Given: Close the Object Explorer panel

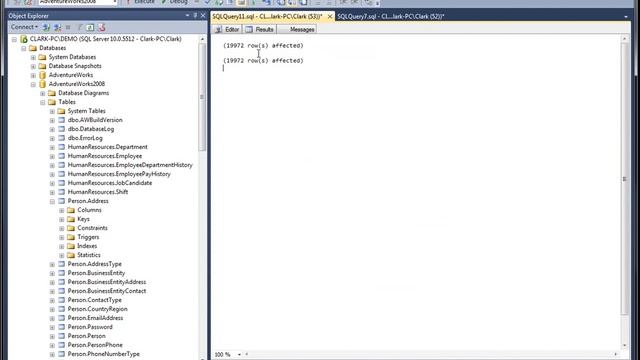Looking at the screenshot, I should pos(203,16).
